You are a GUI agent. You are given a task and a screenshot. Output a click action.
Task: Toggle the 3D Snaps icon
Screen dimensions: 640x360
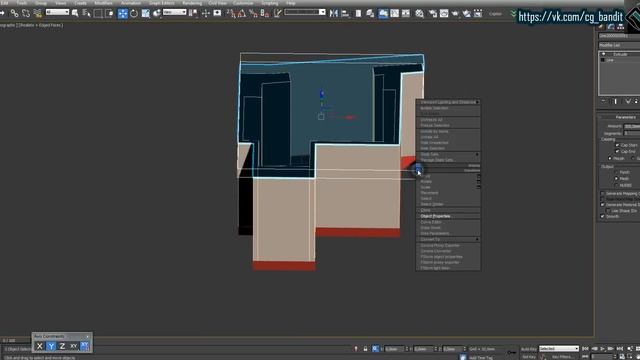point(231,13)
